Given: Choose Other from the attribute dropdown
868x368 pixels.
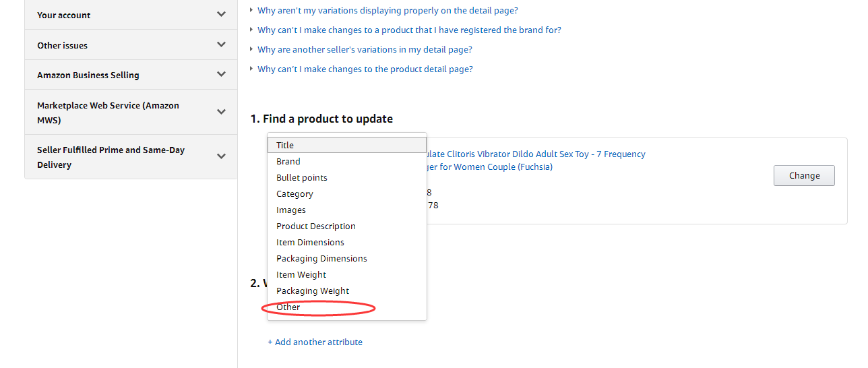Looking at the screenshot, I should [288, 307].
